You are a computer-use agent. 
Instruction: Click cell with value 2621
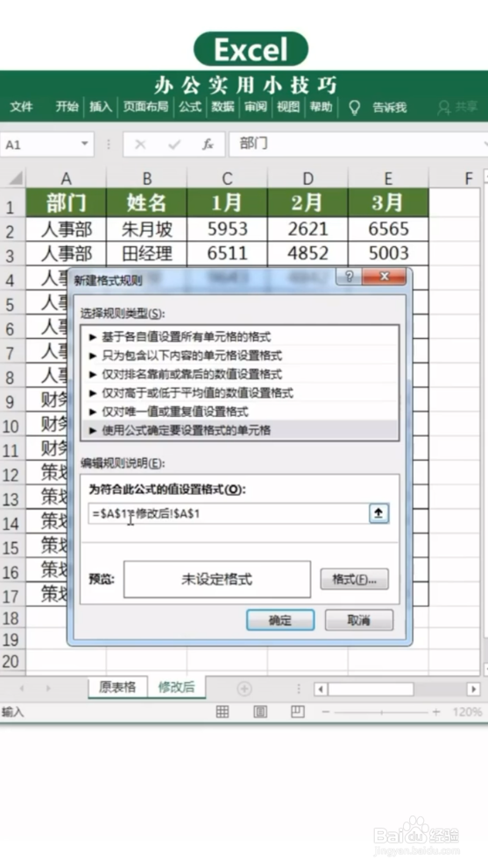pyautogui.click(x=308, y=229)
